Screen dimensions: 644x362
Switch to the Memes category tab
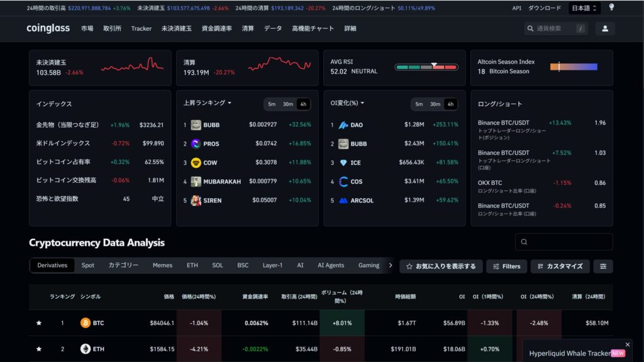coord(162,265)
